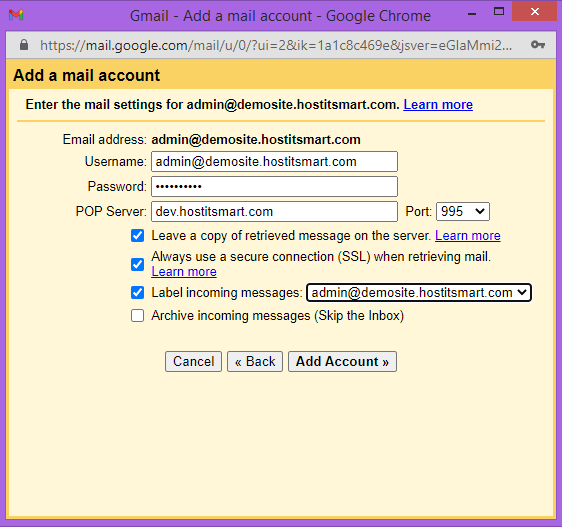Toggle Leave a copy on server checkbox
The image size is (562, 527).
(x=137, y=236)
